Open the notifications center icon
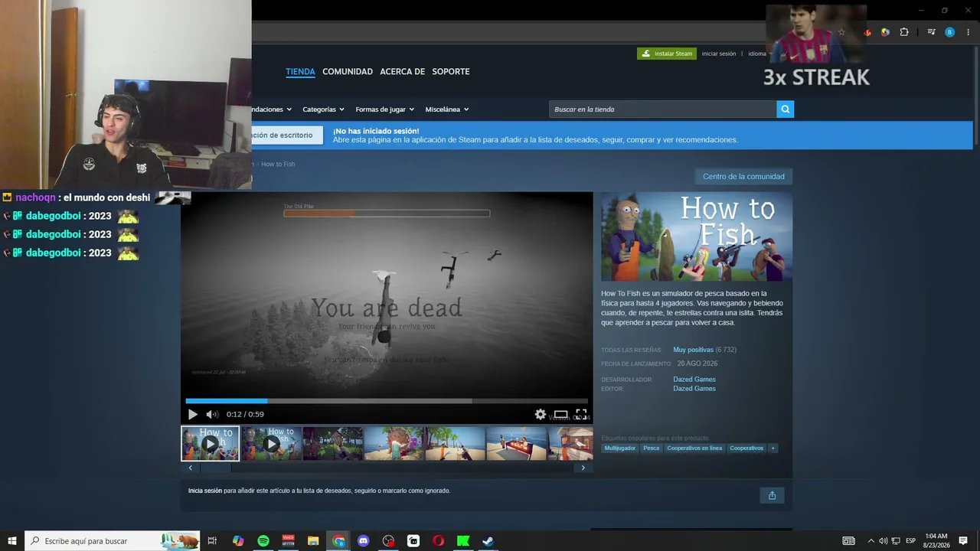Image resolution: width=980 pixels, height=551 pixels. click(x=963, y=541)
